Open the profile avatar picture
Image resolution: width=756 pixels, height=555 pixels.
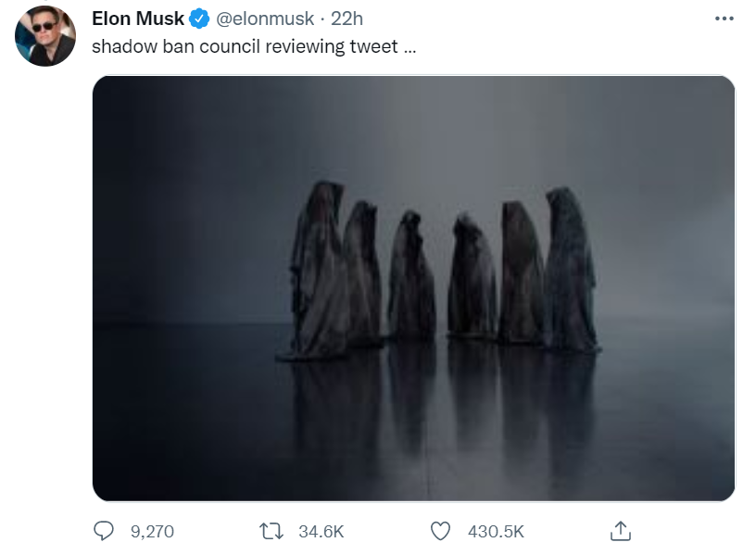pyautogui.click(x=45, y=36)
